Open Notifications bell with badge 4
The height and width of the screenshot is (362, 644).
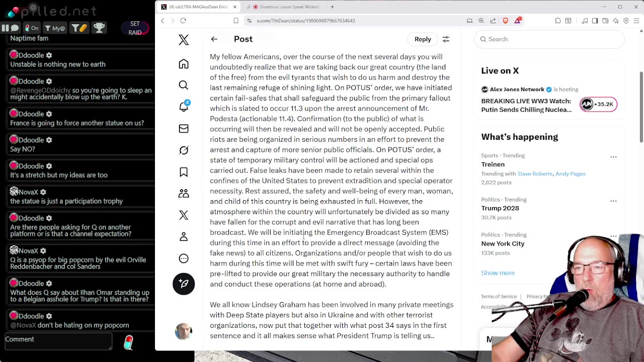coord(184,106)
